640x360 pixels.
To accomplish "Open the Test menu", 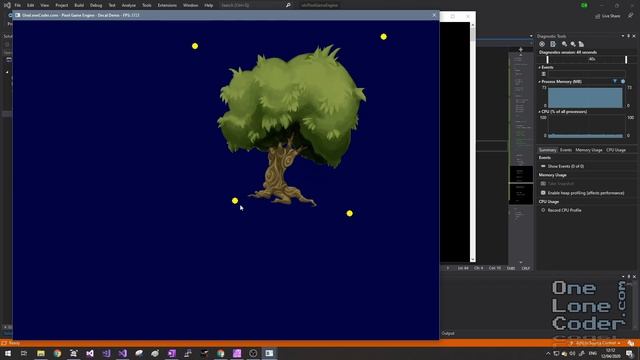I will tap(112, 5).
